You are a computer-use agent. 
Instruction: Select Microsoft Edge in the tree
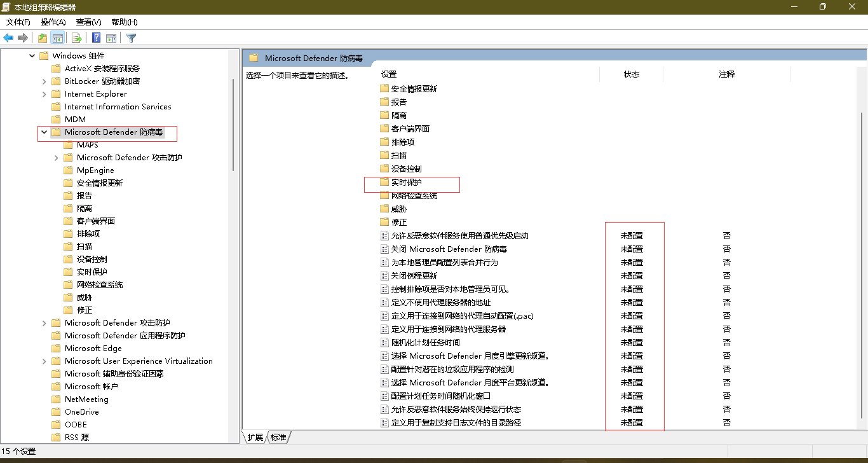tap(93, 348)
